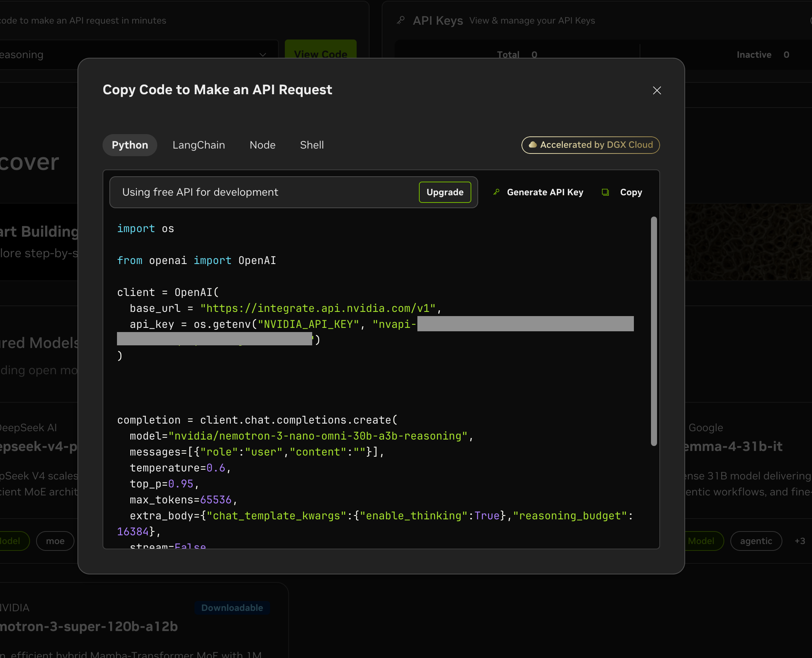Click the View Code button behind dialog
Viewport: 812px width, 658px height.
(x=321, y=54)
